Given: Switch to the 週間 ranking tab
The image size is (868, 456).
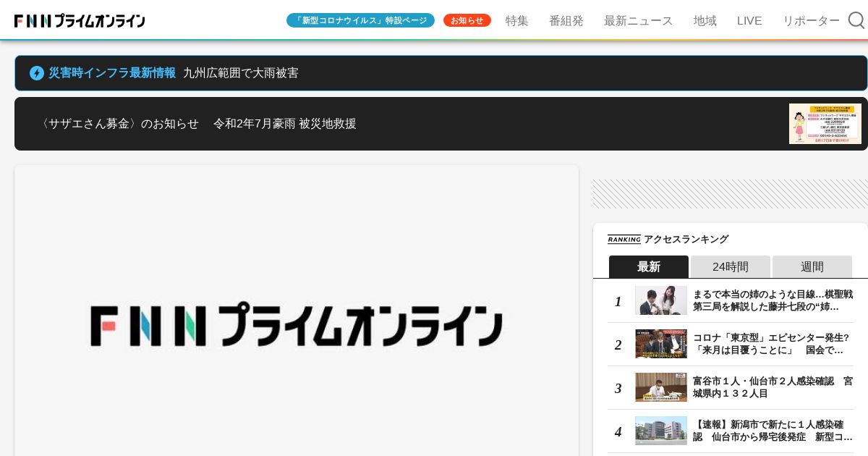Looking at the screenshot, I should coord(812,266).
